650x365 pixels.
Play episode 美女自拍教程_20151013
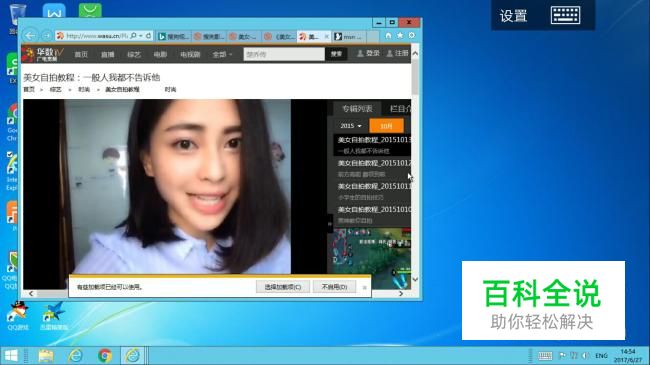click(374, 140)
